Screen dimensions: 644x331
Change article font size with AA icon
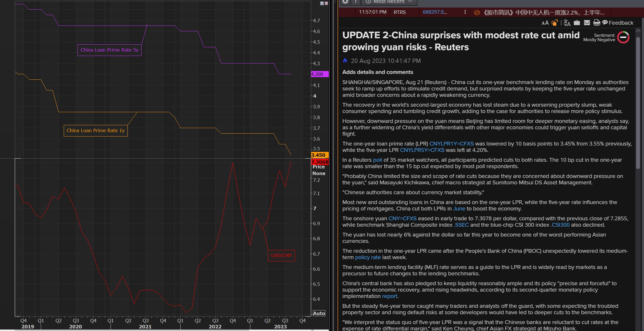[x=545, y=23]
